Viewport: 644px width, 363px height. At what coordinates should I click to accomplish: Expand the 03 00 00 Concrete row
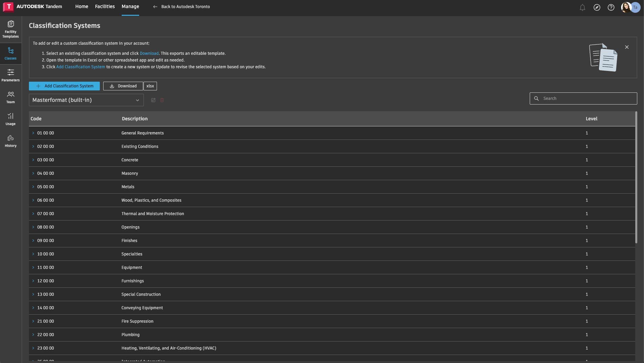click(x=33, y=160)
